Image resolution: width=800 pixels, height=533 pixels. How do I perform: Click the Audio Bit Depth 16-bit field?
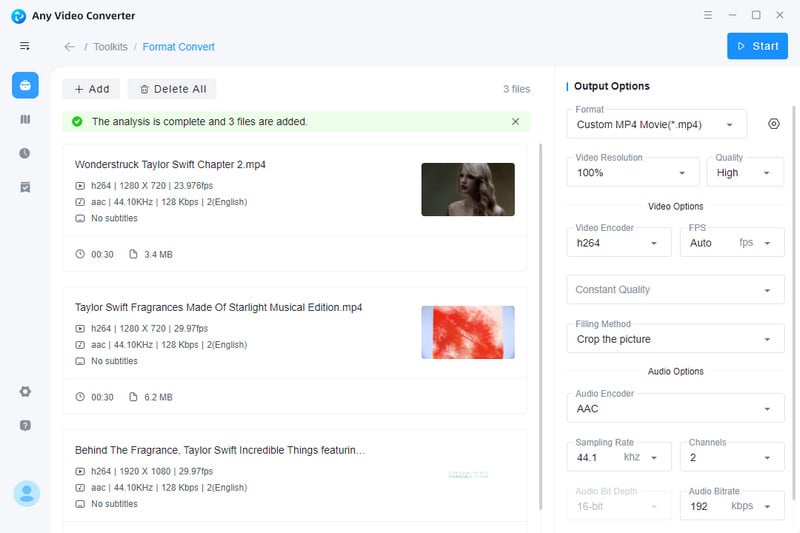[619, 506]
